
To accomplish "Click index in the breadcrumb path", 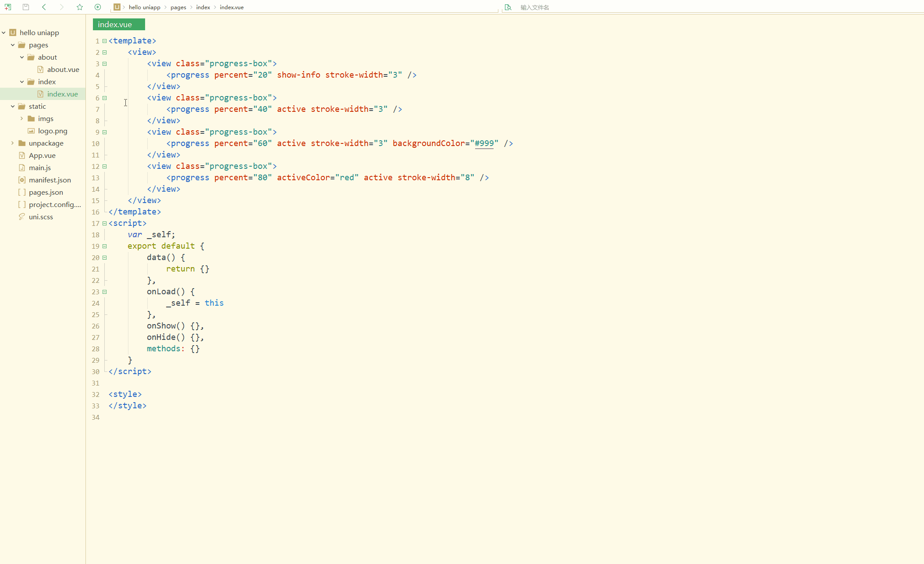I will [x=203, y=7].
